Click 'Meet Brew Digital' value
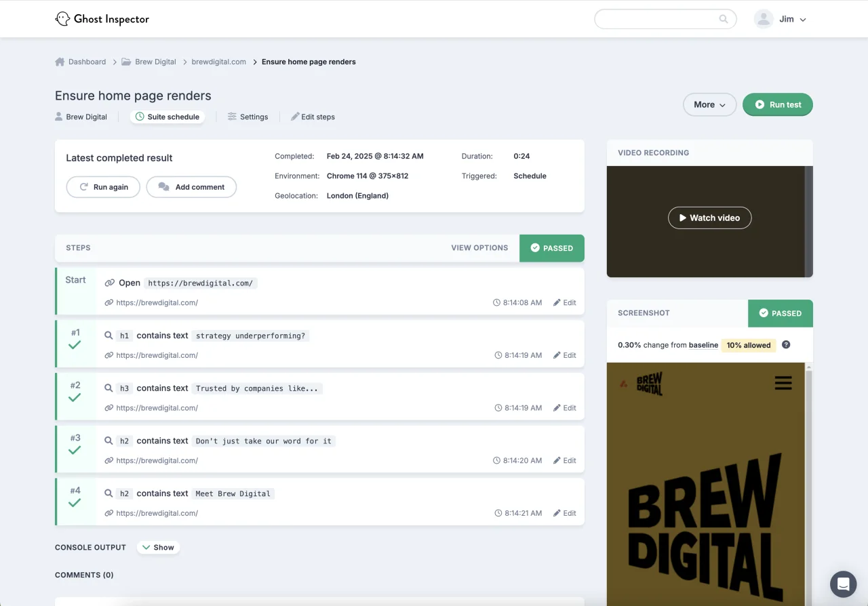The image size is (868, 606). (233, 493)
